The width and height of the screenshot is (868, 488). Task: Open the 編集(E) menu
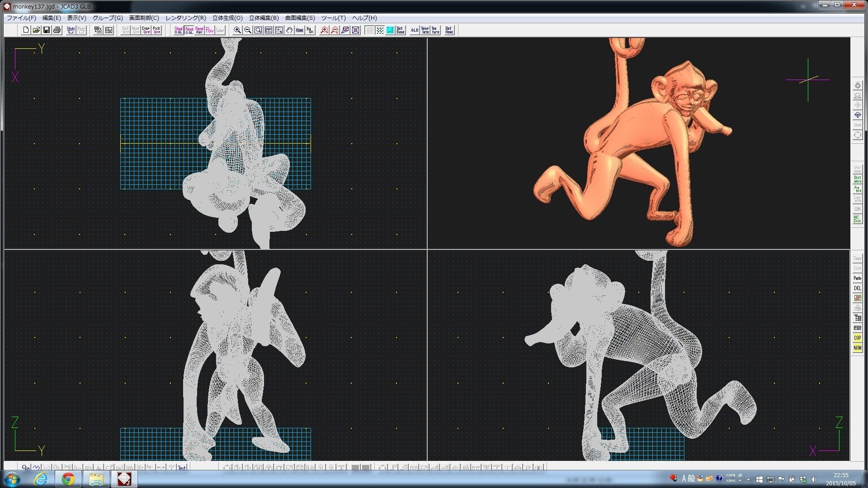coord(52,18)
